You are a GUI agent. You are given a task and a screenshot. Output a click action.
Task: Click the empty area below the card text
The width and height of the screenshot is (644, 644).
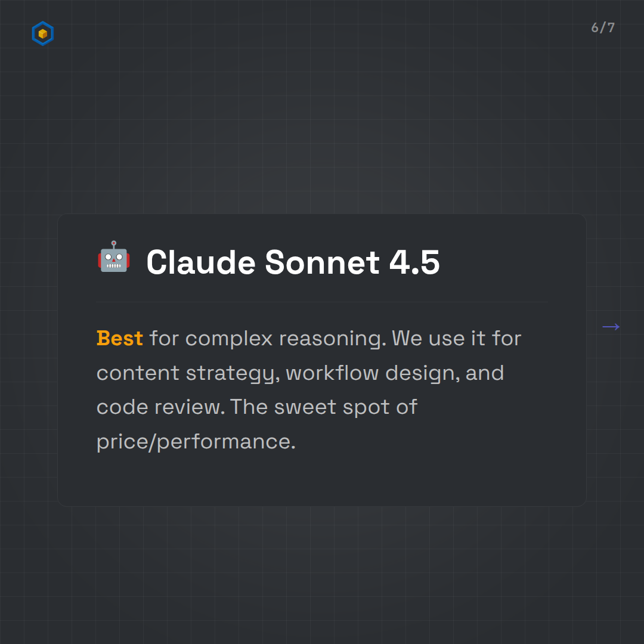pyautogui.click(x=322, y=478)
